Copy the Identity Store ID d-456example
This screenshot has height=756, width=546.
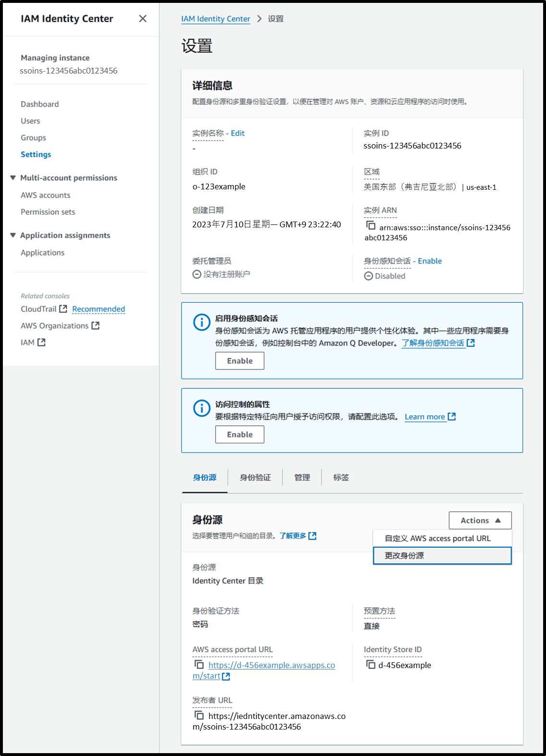[370, 664]
